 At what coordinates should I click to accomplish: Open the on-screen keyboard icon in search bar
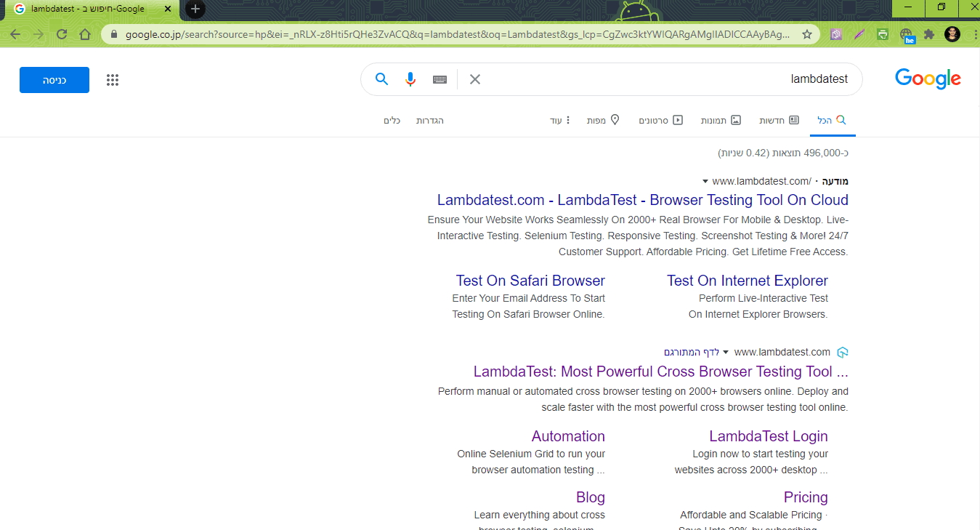point(439,79)
